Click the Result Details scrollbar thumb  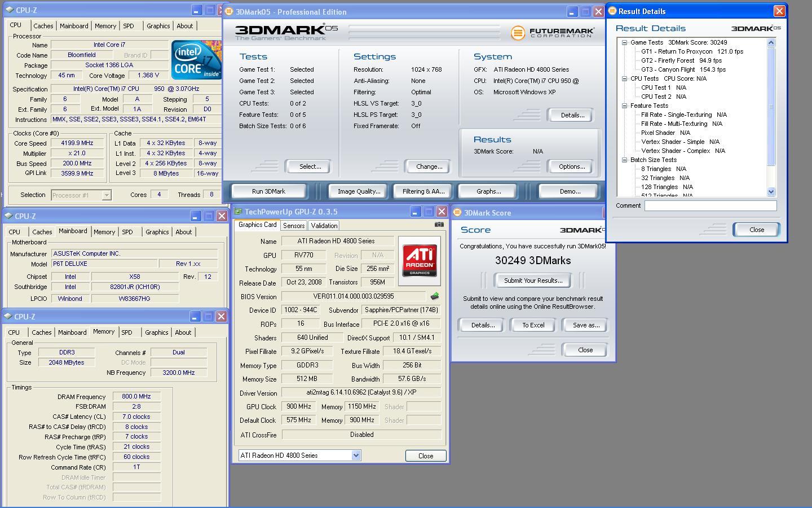click(771, 107)
